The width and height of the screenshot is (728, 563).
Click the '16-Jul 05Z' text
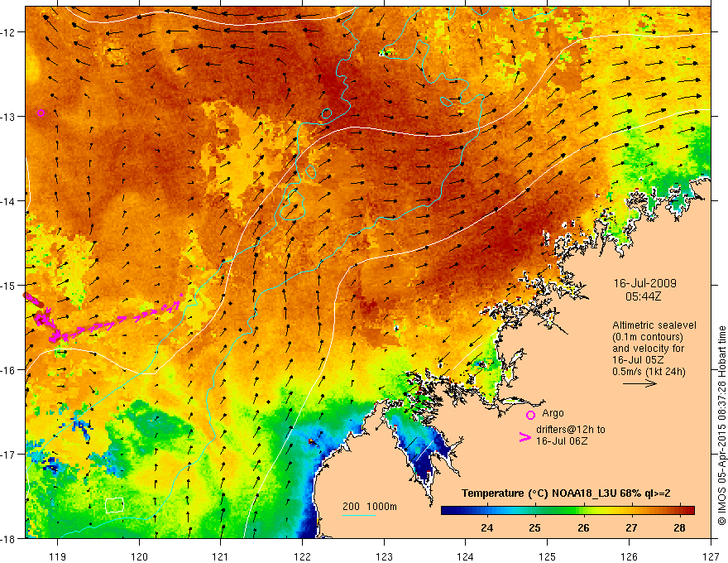638,360
